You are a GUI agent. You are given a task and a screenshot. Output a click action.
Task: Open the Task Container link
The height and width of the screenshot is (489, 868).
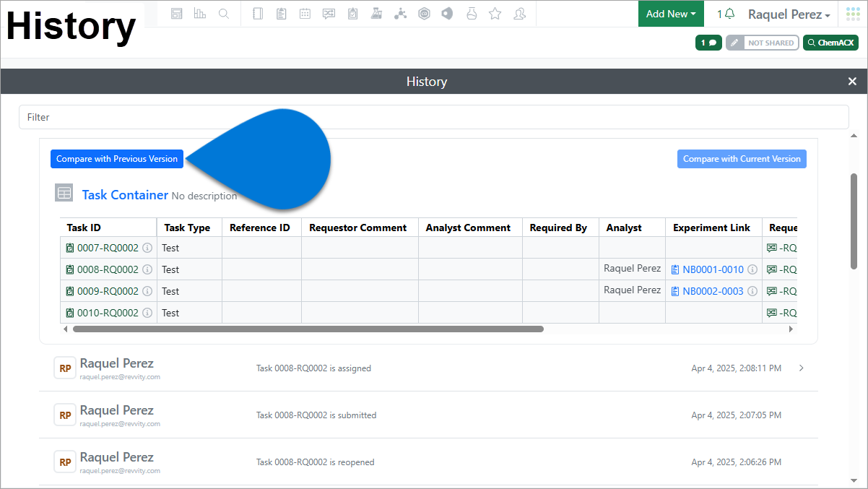125,195
